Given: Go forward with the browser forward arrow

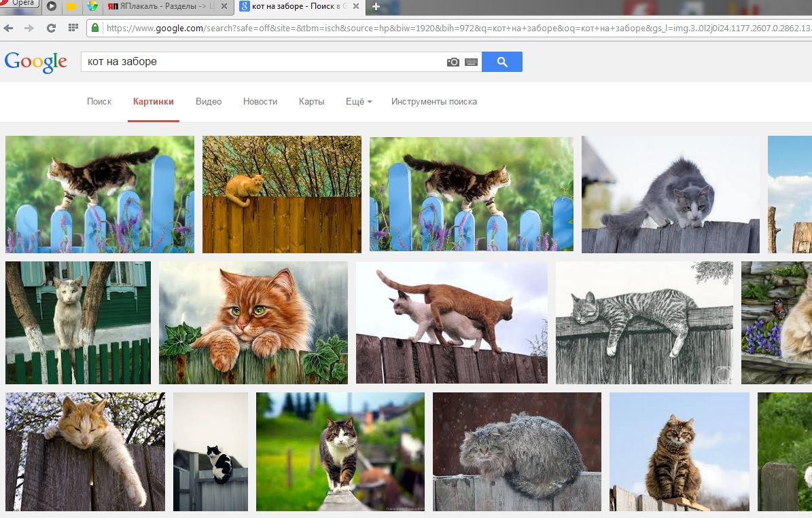Looking at the screenshot, I should (29, 28).
